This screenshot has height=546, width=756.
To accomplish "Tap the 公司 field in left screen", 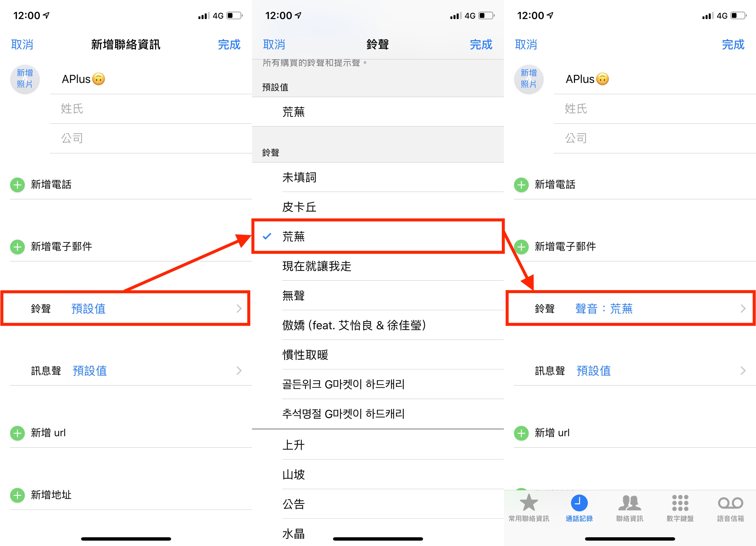I will tap(151, 138).
